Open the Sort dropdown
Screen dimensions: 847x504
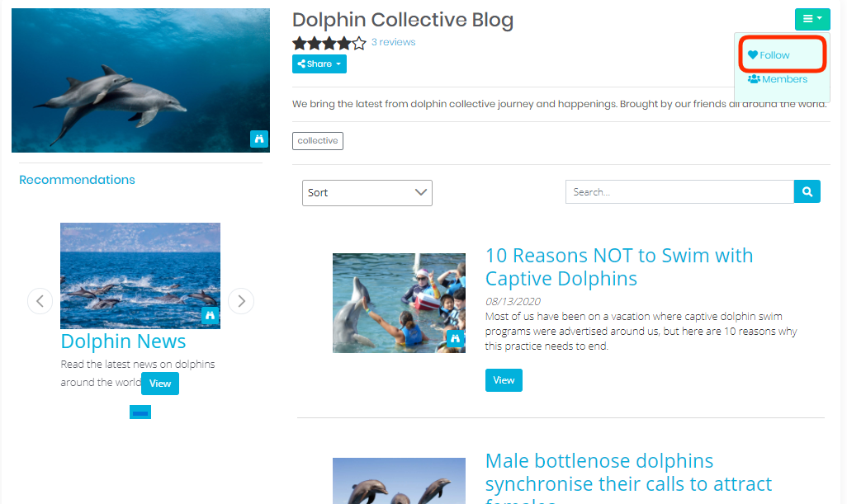coord(367,193)
